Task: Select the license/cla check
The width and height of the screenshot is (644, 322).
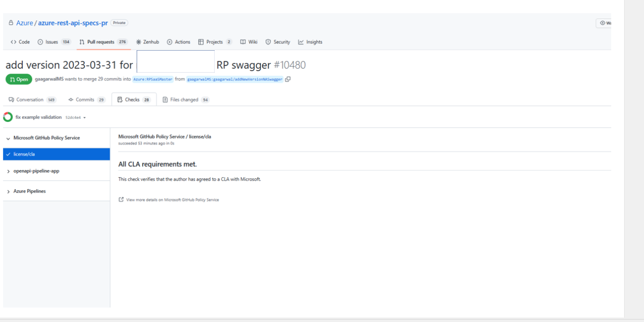Action: click(57, 154)
